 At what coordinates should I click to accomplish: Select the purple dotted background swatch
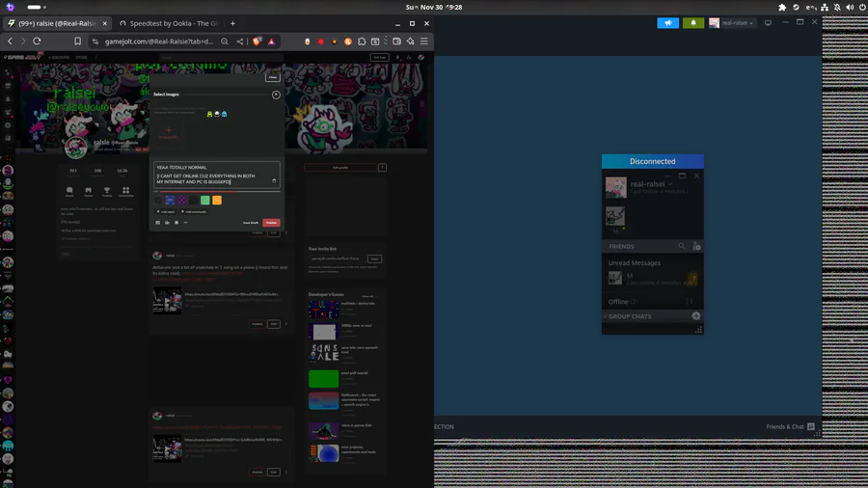pos(181,201)
